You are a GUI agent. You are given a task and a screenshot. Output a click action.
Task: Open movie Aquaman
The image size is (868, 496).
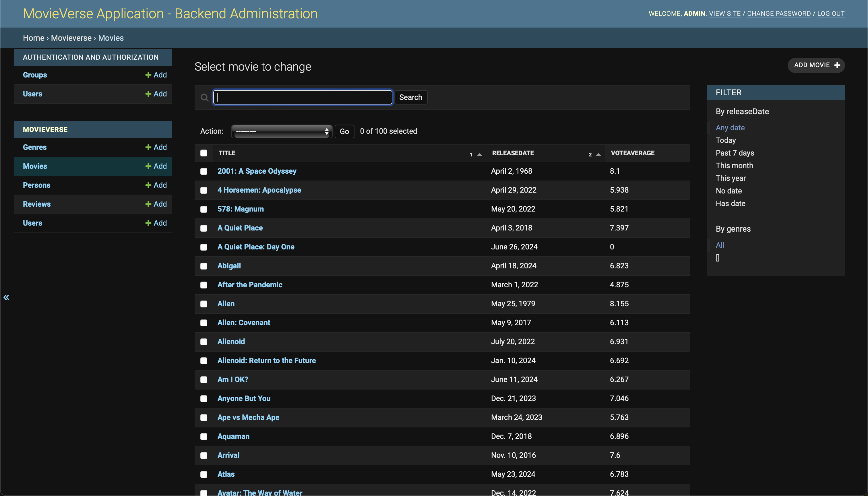pos(233,436)
